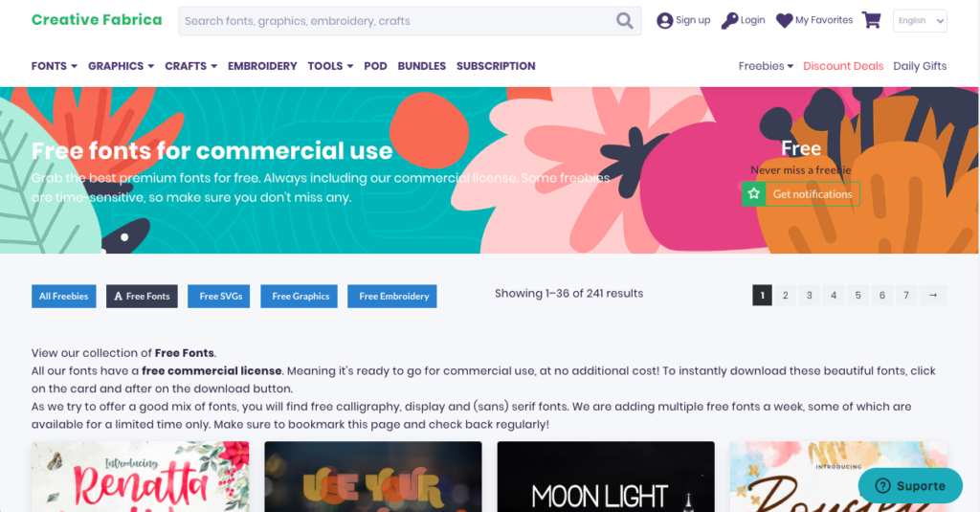
Task: Open Daily Gifts link
Action: click(920, 66)
